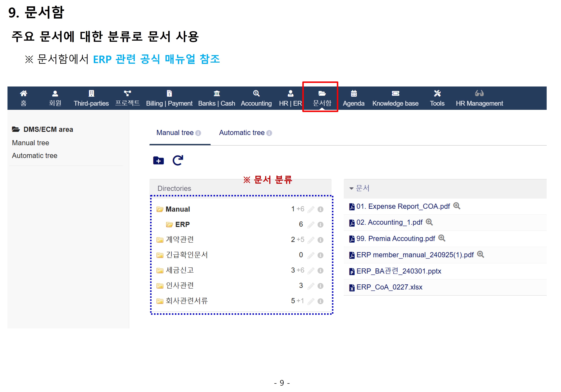Click Automatic tree in left sidebar
This screenshot has height=392, width=561.
tap(35, 155)
